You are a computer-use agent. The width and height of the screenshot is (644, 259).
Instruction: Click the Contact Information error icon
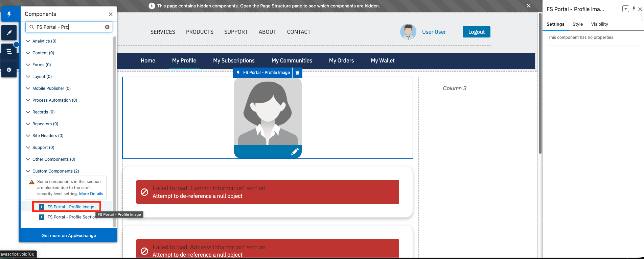pyautogui.click(x=144, y=192)
